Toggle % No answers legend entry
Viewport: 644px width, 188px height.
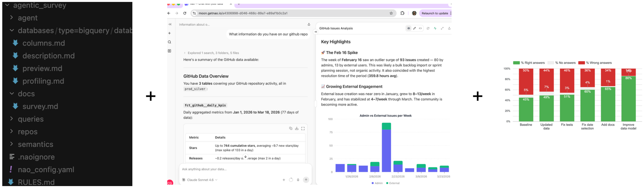coord(562,63)
